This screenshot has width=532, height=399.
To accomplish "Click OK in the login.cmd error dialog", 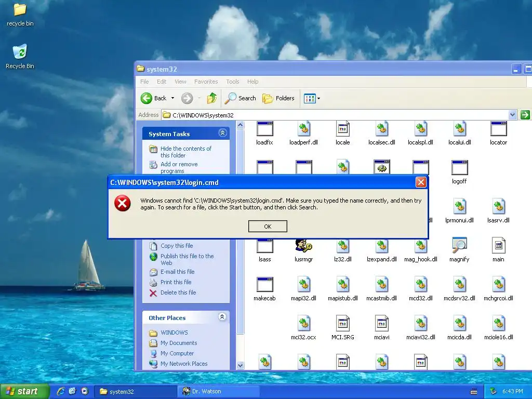I will [268, 227].
